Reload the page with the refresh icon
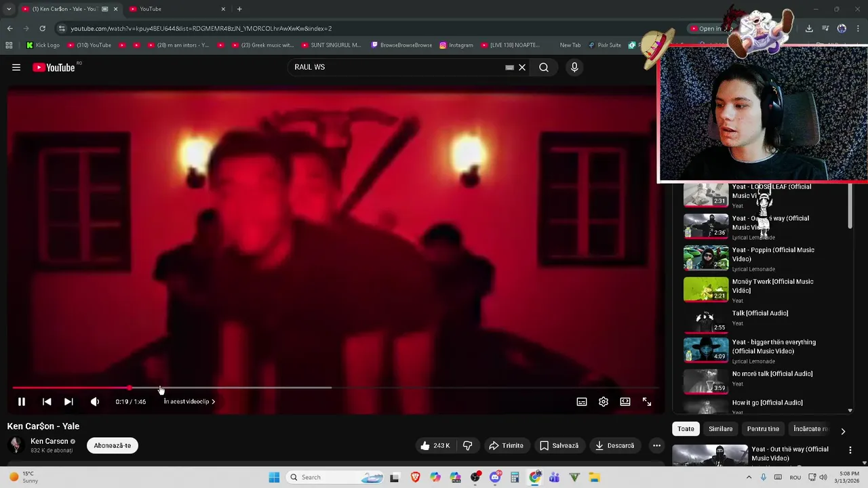Viewport: 868px width, 488px height. pos(42,28)
